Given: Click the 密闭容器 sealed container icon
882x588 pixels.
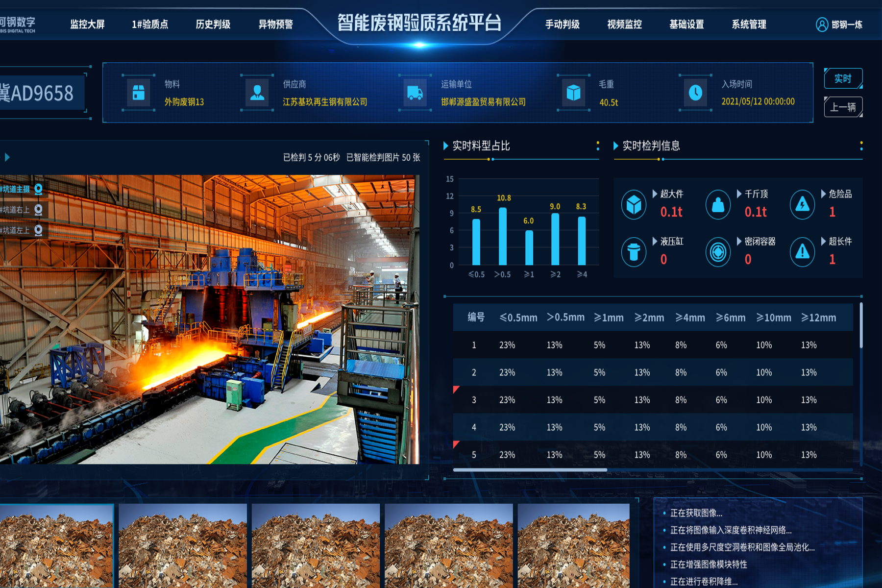Looking at the screenshot, I should pos(718,252).
